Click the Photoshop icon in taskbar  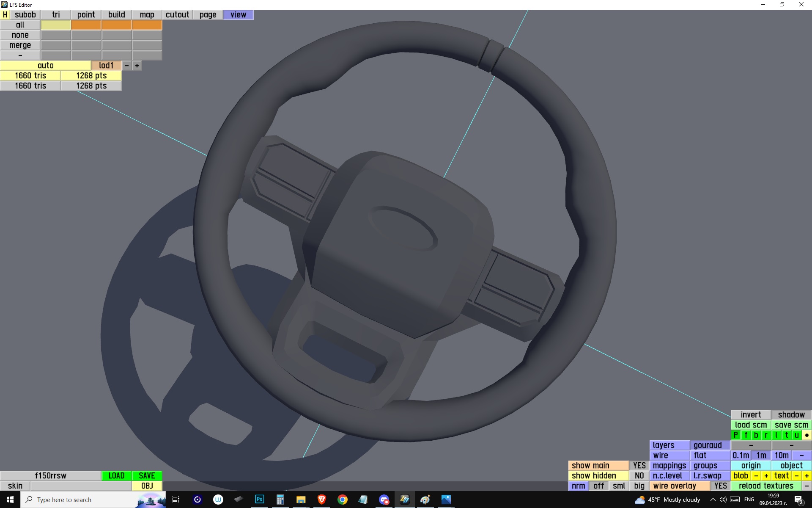click(x=259, y=500)
